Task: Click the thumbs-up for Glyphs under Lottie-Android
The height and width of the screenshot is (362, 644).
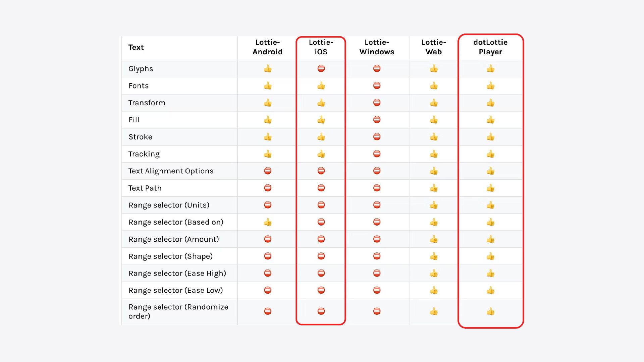Action: [267, 69]
